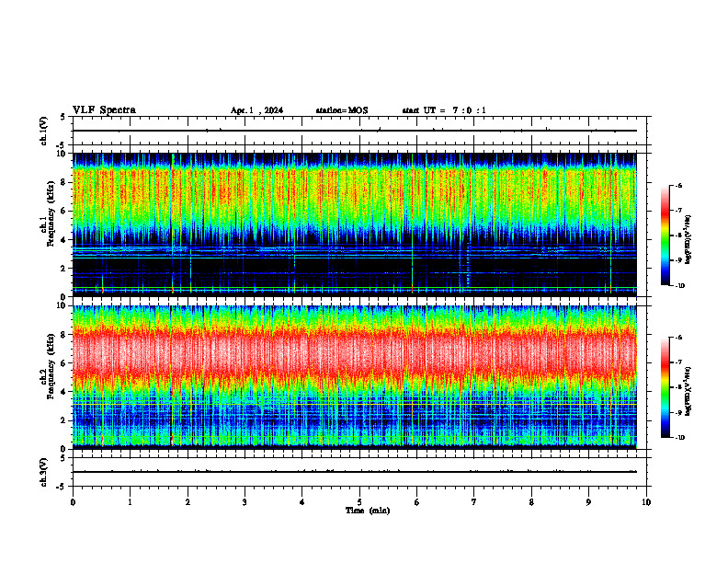Click the ch.1 color scale units label

coord(688,239)
